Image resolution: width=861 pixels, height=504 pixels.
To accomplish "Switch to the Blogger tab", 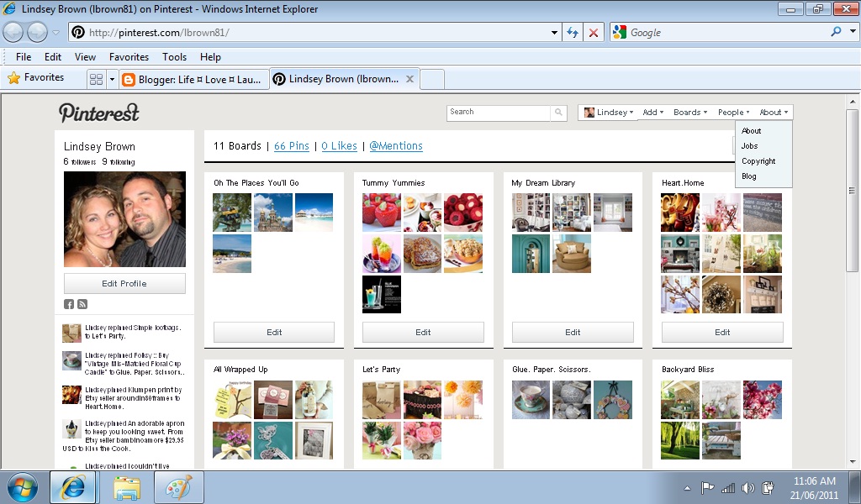I will point(193,80).
